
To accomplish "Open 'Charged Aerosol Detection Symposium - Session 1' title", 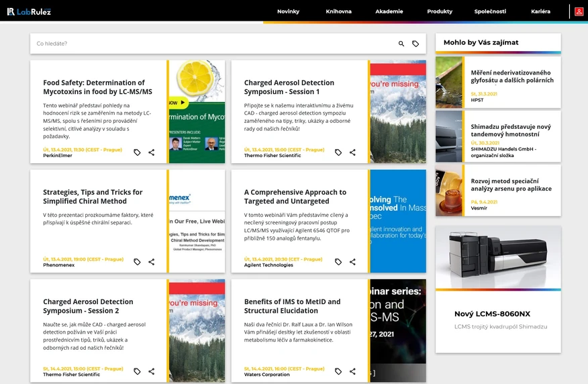I will tap(289, 87).
